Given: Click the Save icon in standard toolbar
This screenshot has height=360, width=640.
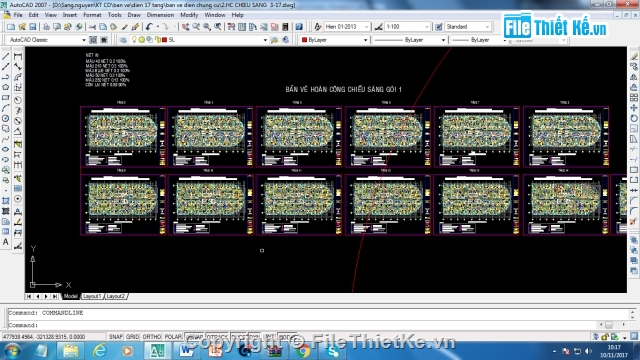Looking at the screenshot, I should 32,27.
